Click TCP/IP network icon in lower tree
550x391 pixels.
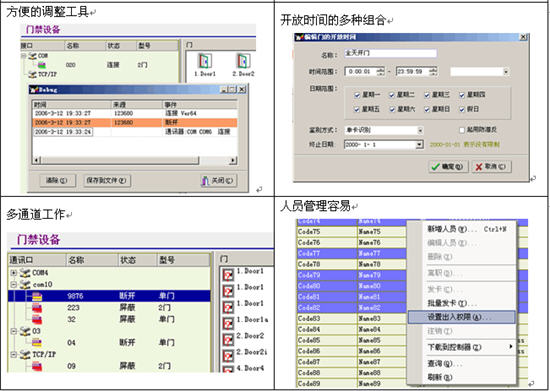[25, 355]
